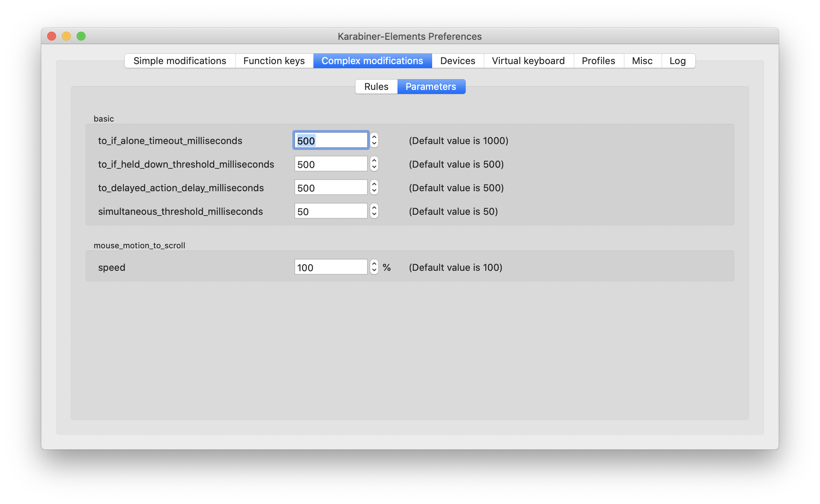Click the mouse scroll speed percent field
820x504 pixels.
(331, 267)
